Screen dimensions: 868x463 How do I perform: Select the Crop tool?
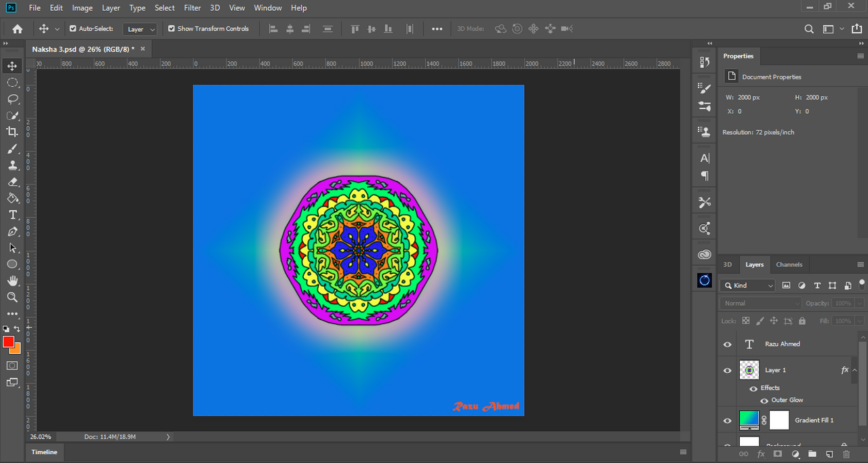click(x=12, y=132)
